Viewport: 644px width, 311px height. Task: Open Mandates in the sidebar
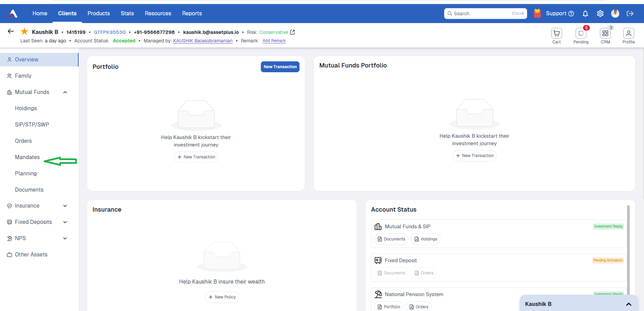tap(27, 157)
